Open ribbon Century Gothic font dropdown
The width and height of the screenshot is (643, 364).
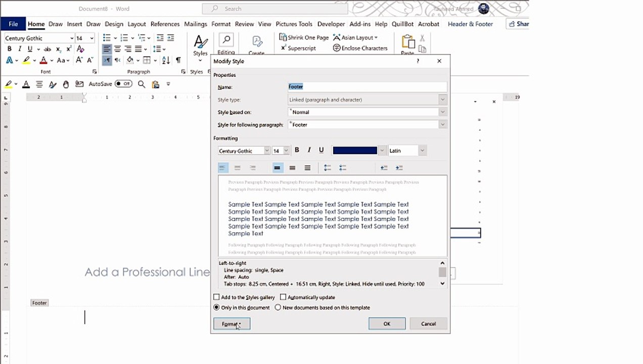pyautogui.click(x=72, y=38)
